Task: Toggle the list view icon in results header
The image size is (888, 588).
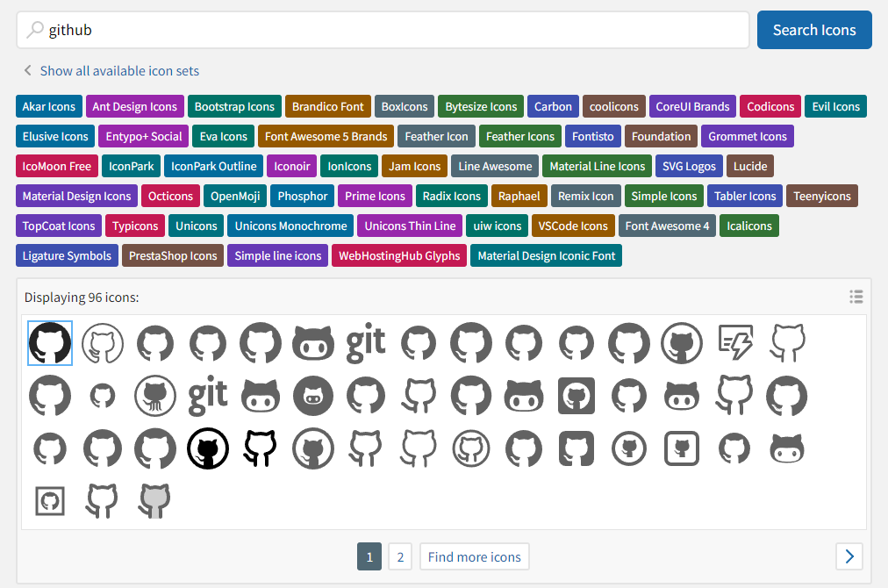Action: click(856, 297)
